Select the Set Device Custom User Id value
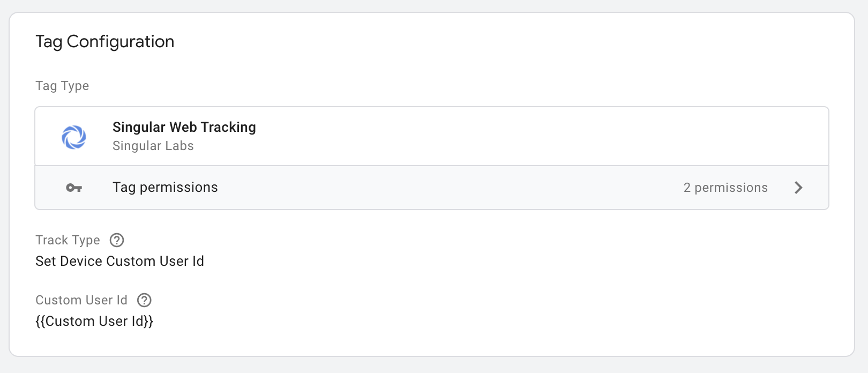 point(119,261)
